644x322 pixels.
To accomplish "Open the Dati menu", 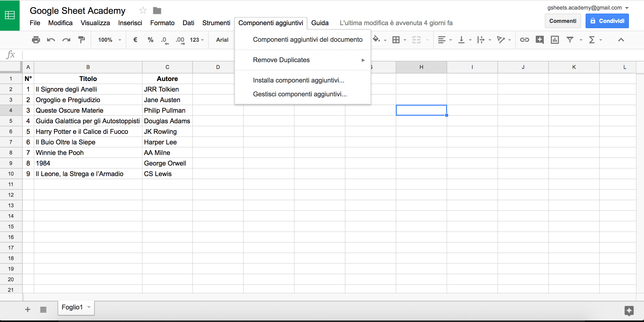I will click(188, 23).
